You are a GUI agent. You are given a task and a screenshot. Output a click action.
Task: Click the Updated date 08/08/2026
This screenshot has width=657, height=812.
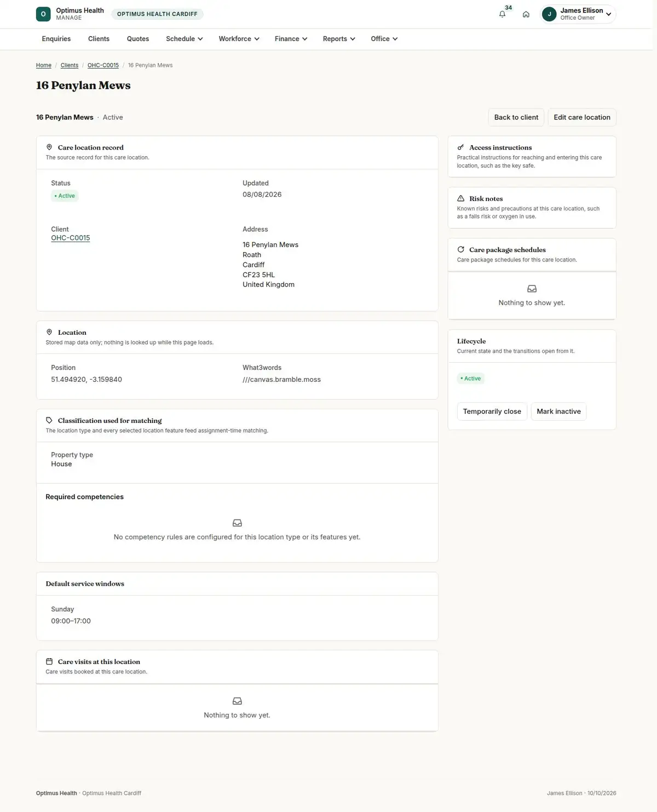(x=262, y=195)
